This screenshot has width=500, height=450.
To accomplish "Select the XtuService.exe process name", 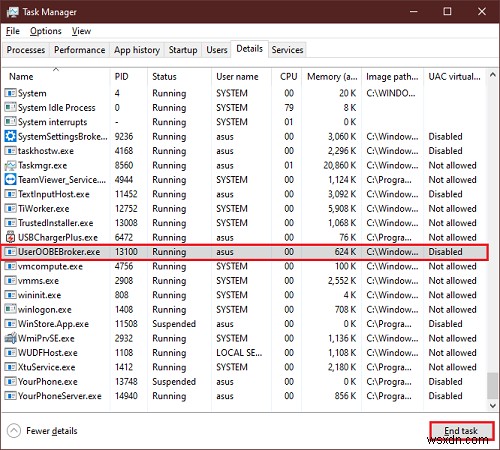I will [47, 367].
